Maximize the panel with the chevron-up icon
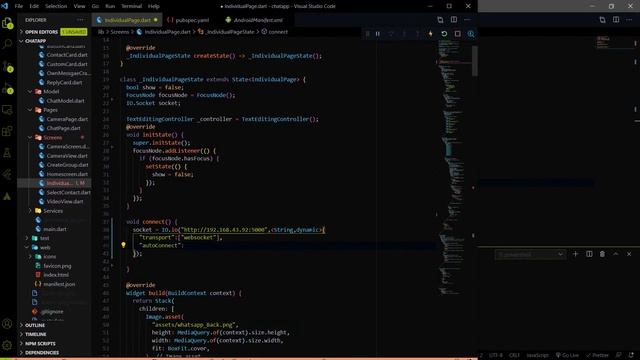This screenshot has width=640, height=360. click(616, 254)
